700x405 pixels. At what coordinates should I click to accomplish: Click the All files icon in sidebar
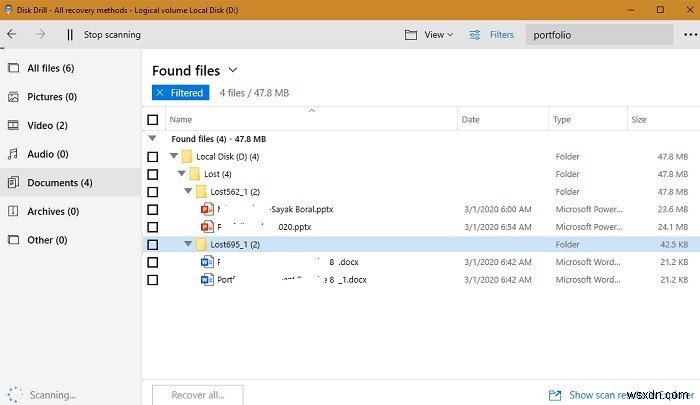click(13, 68)
